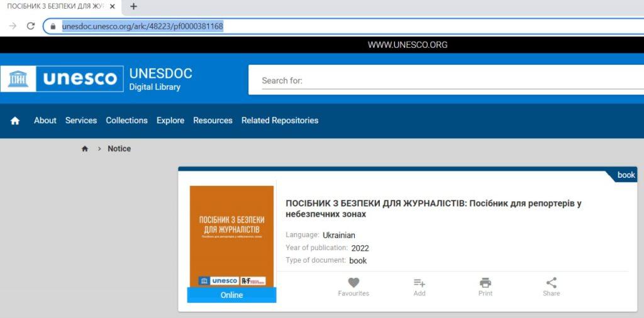Reload the current page

31,26
